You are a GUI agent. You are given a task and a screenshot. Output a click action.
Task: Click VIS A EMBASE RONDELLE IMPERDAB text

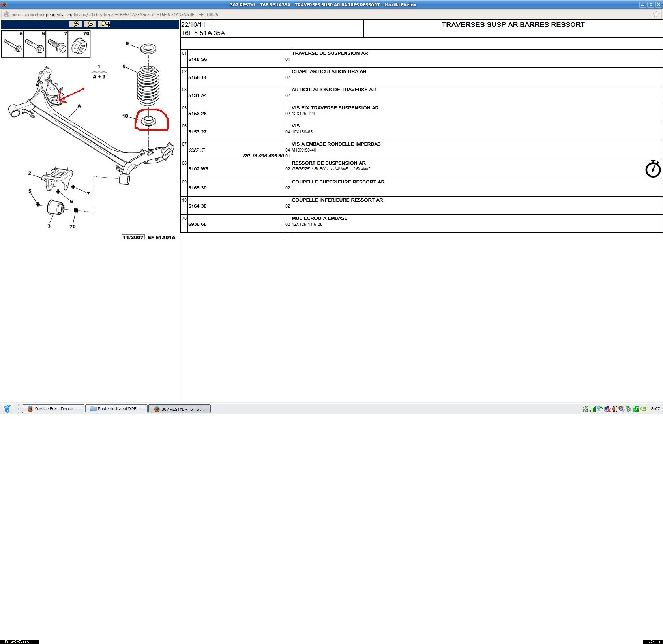click(x=336, y=144)
